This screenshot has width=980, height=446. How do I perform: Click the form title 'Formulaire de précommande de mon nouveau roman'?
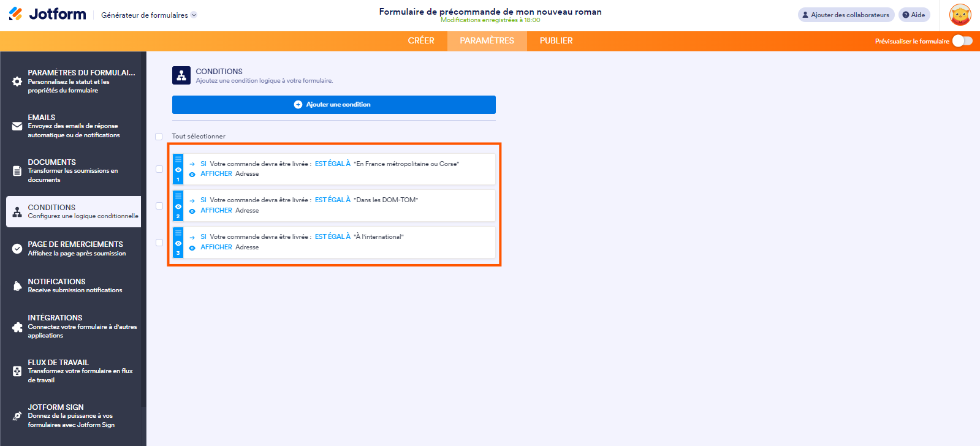[490, 12]
